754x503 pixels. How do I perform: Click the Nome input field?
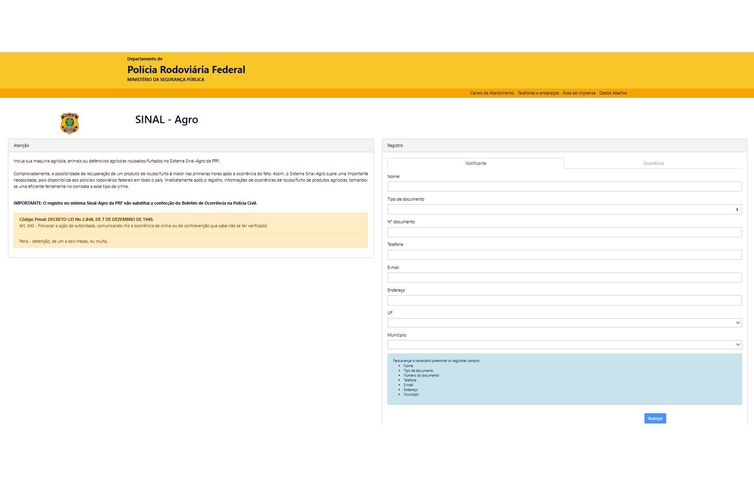(x=564, y=186)
